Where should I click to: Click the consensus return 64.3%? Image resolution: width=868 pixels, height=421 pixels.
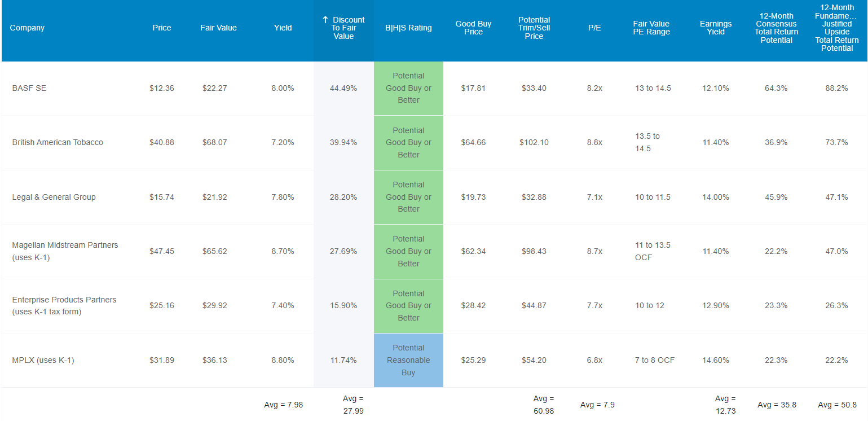777,88
